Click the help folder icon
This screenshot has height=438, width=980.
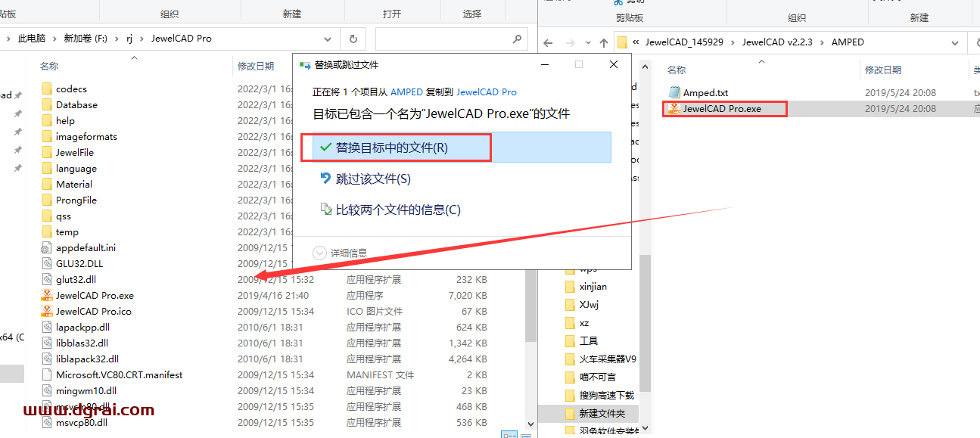pyautogui.click(x=47, y=120)
